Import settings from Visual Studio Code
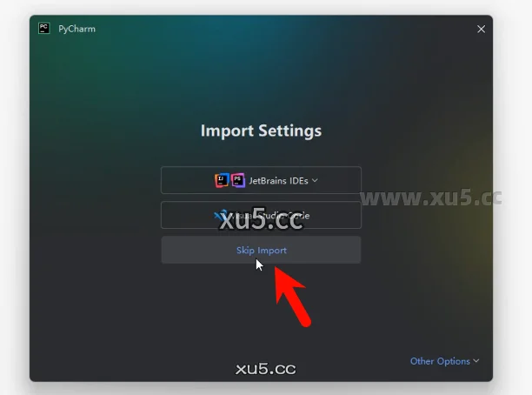Image resolution: width=532 pixels, height=395 pixels. [261, 215]
